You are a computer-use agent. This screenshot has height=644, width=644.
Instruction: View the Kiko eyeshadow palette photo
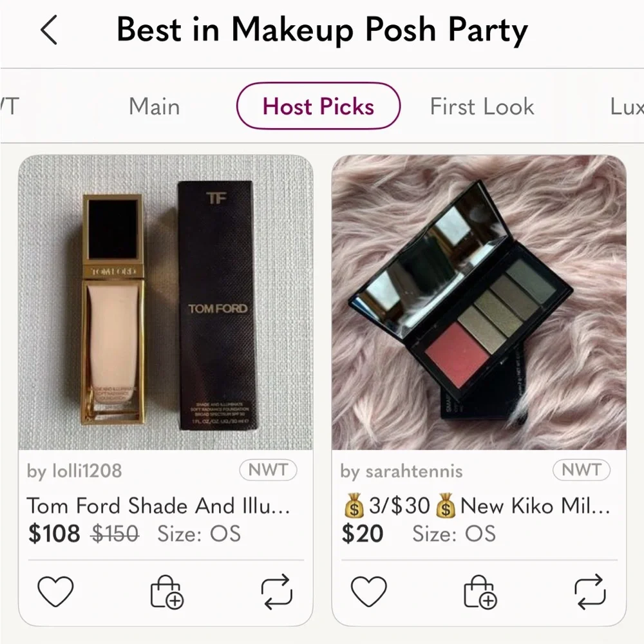[479, 302]
